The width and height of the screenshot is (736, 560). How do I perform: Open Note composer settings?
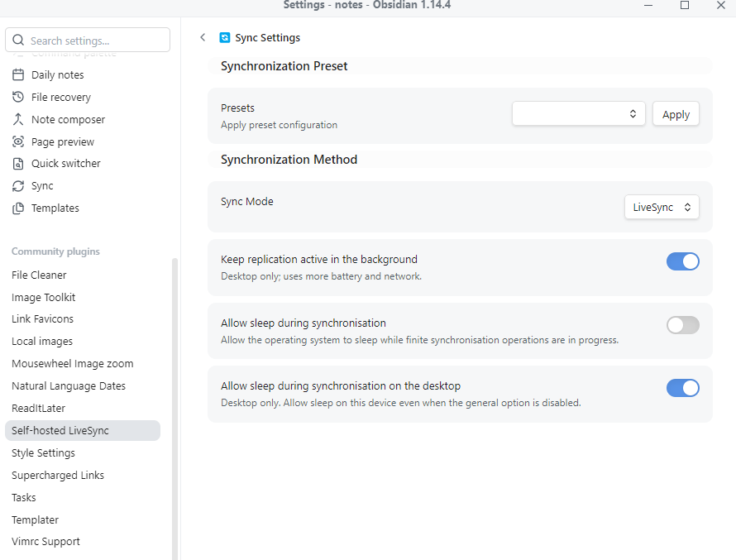pyautogui.click(x=83, y=119)
